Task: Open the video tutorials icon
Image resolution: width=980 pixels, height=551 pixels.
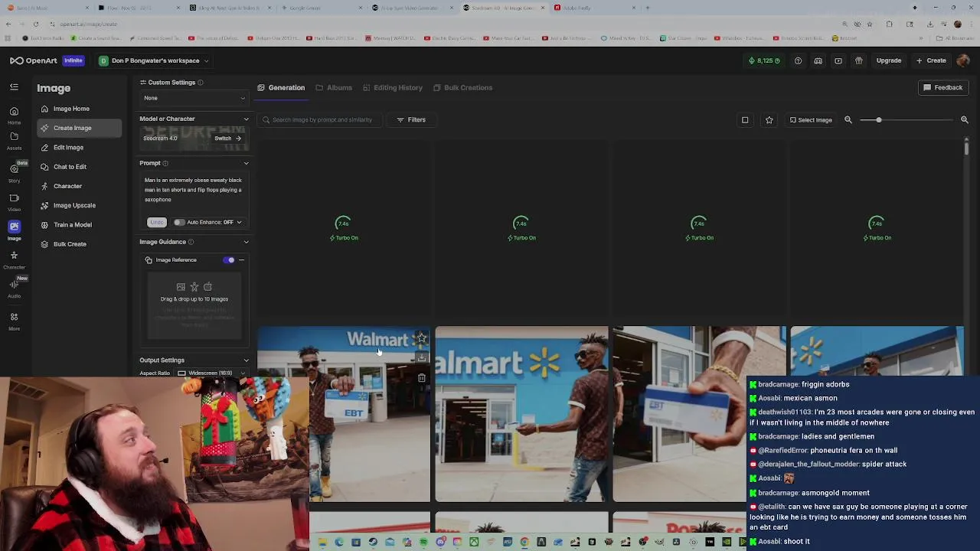Action: pyautogui.click(x=838, y=60)
